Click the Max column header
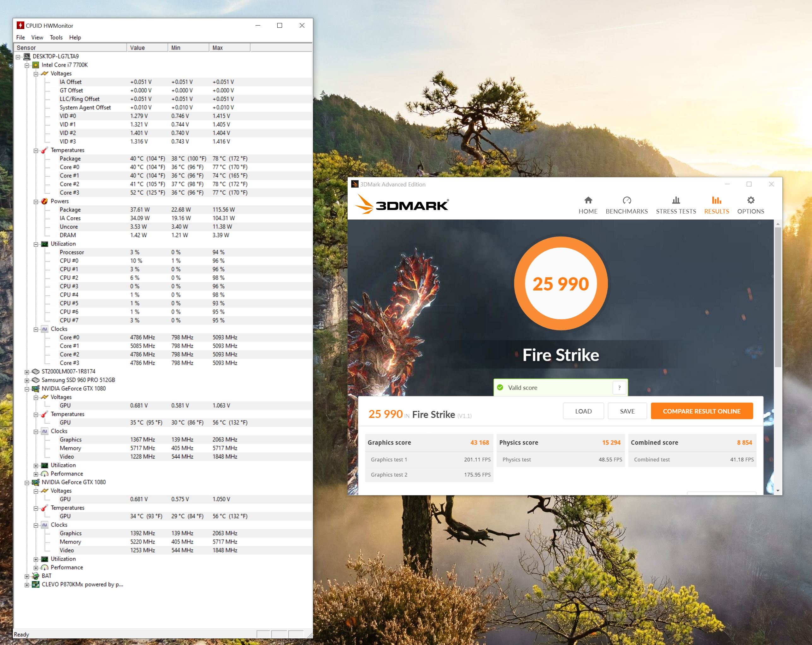 point(229,47)
